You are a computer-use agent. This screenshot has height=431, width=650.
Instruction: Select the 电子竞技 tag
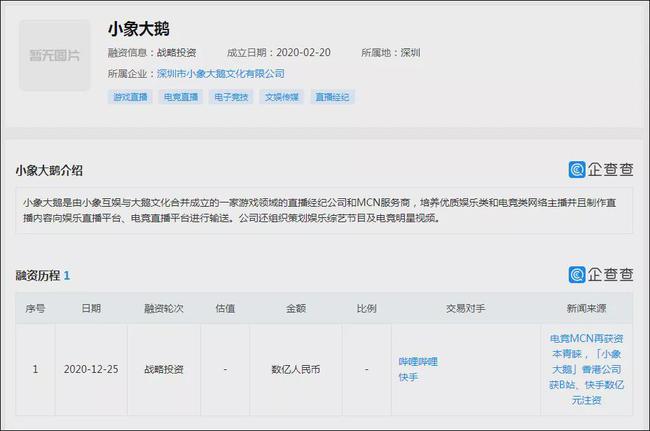coord(231,97)
